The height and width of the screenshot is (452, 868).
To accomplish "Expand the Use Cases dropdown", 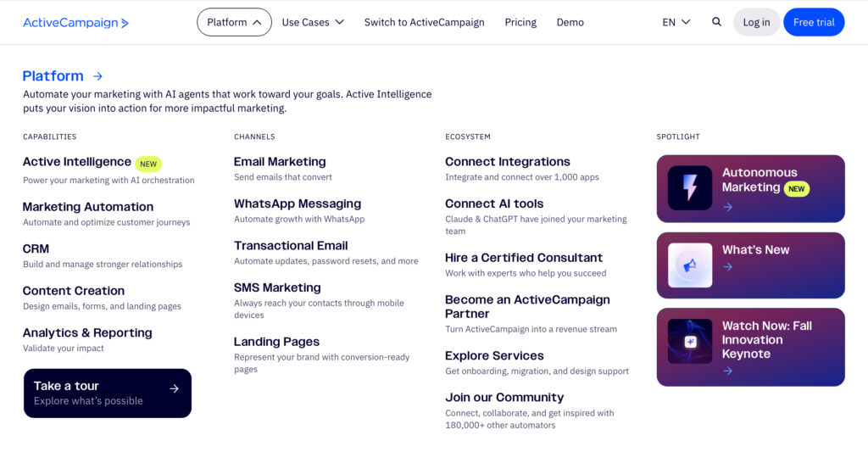I will pos(313,22).
